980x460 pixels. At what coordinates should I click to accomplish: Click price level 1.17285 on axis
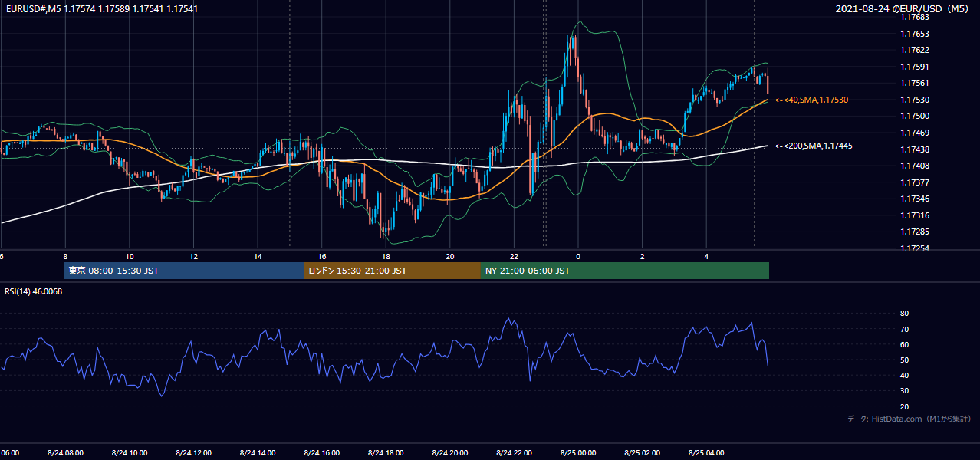click(x=916, y=232)
